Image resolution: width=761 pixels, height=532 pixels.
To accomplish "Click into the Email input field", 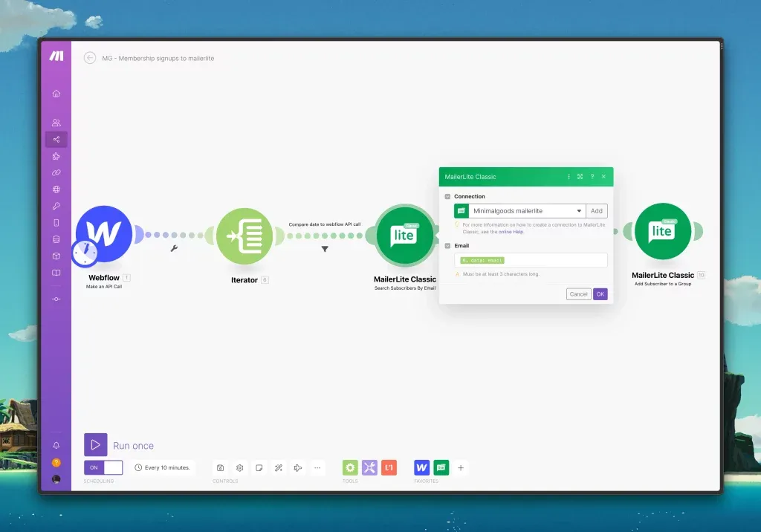I will 531,260.
